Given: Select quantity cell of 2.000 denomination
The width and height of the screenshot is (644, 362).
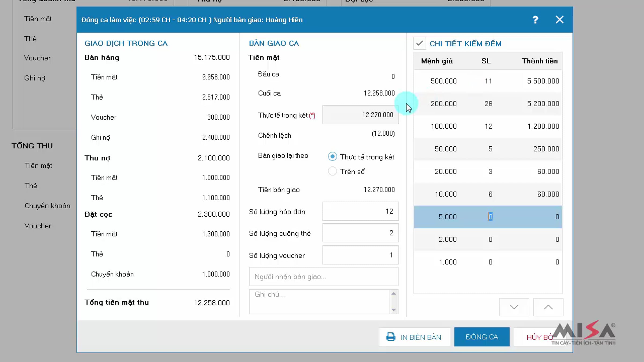Looking at the screenshot, I should pos(490,239).
